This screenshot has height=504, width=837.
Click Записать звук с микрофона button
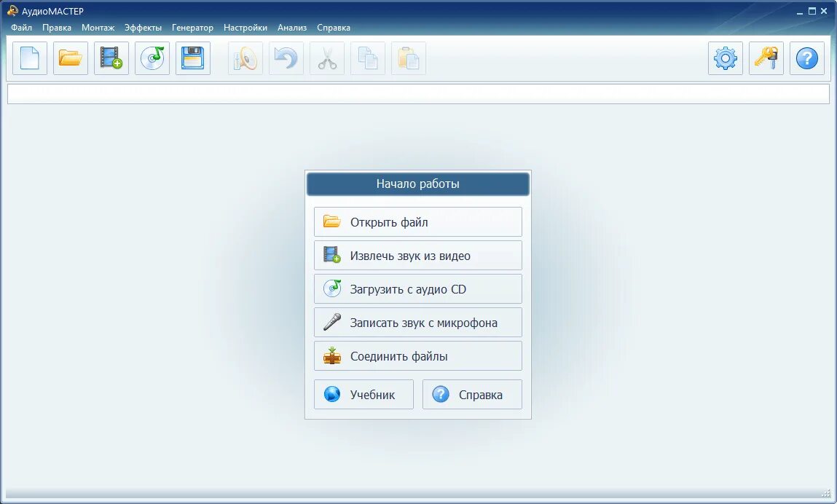[x=418, y=323]
